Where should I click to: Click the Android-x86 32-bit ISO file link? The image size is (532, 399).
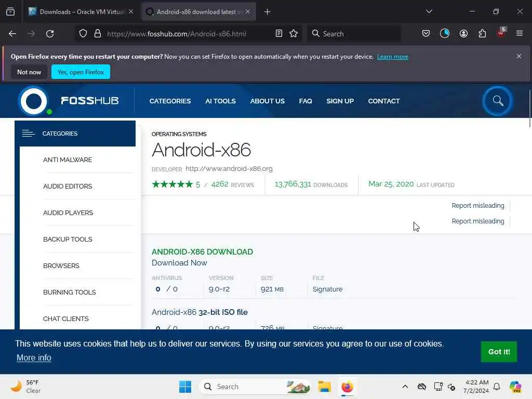[x=199, y=312]
